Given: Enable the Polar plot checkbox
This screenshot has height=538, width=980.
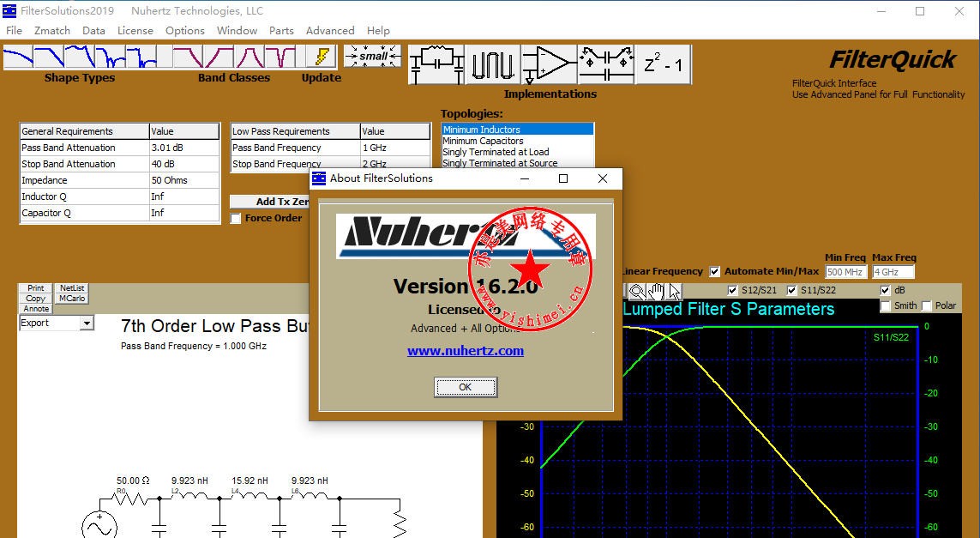Looking at the screenshot, I should tap(926, 306).
